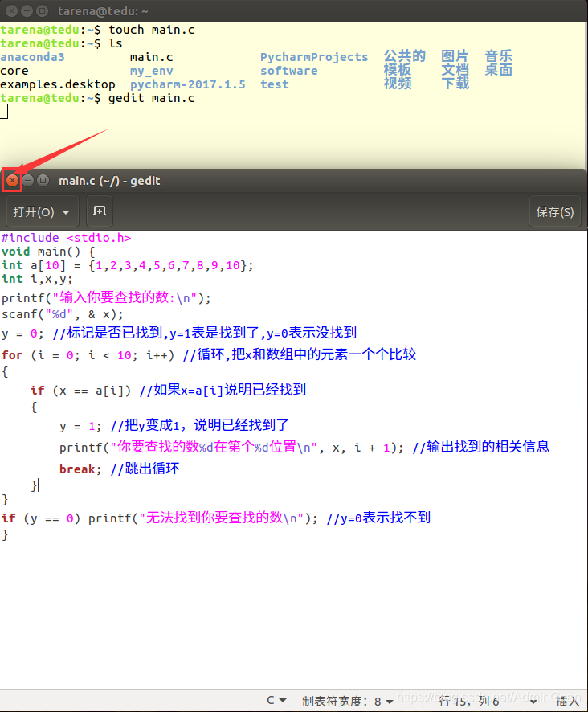
Task: Click my_env in terminal listing
Action: (x=151, y=72)
